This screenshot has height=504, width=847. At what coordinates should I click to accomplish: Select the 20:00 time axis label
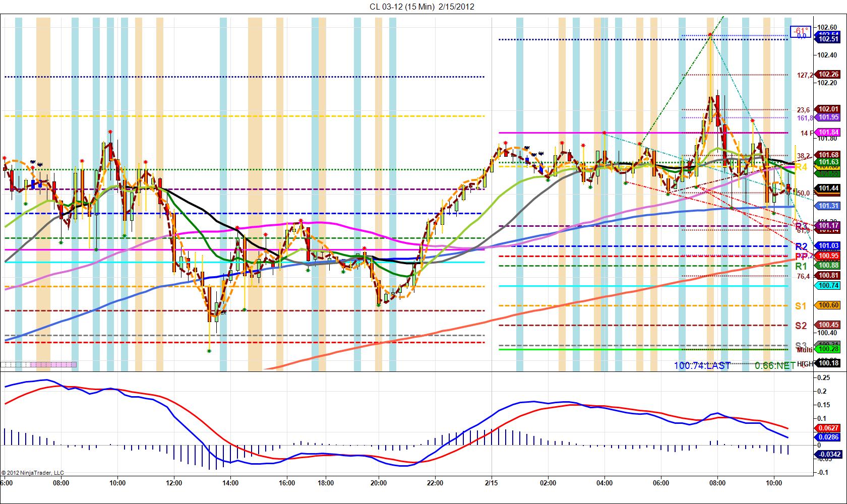379,482
